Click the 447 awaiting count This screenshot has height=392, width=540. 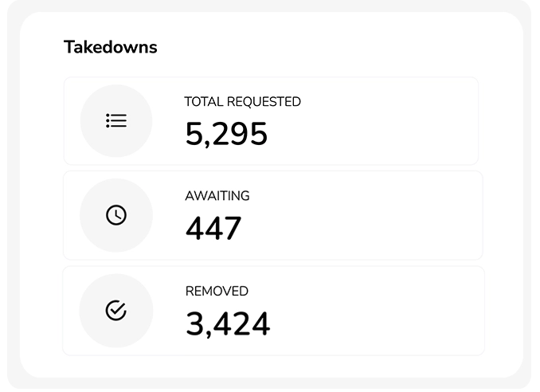point(213,229)
